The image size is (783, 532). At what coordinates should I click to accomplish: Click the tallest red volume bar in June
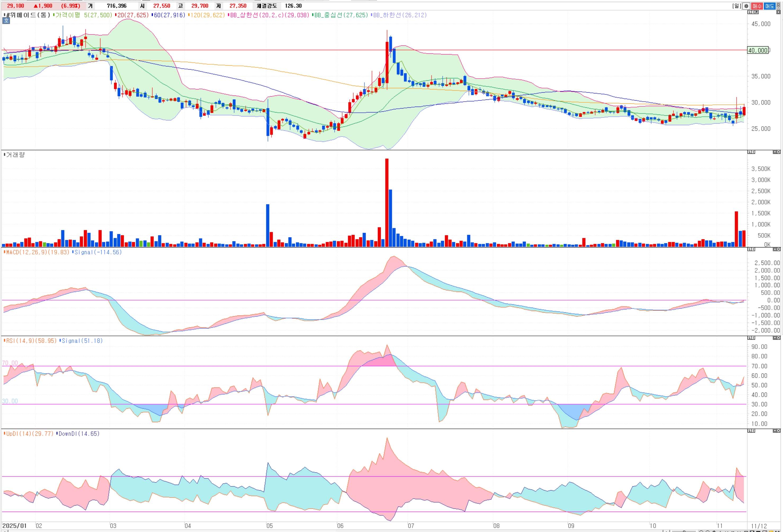pos(387,202)
